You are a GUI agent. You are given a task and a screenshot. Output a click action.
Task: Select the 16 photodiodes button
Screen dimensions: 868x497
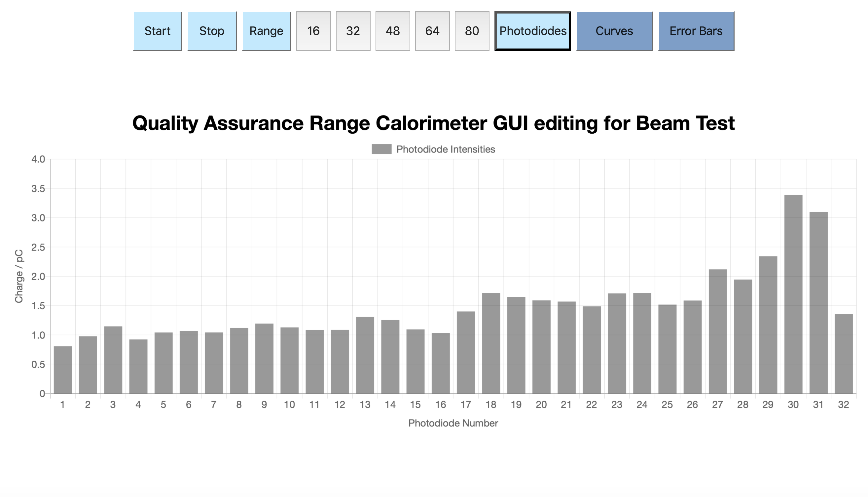[313, 31]
